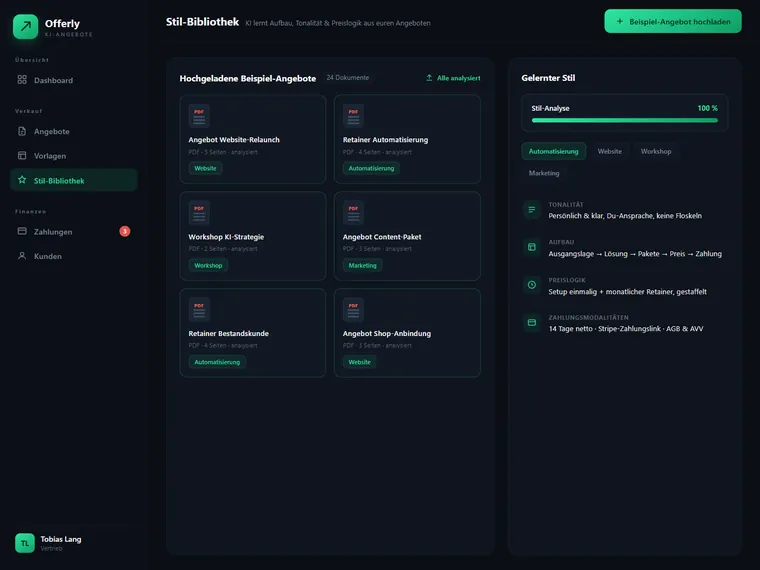Click the Gelernter Stil heading
Screen dimensions: 760x570
[x=548, y=78]
